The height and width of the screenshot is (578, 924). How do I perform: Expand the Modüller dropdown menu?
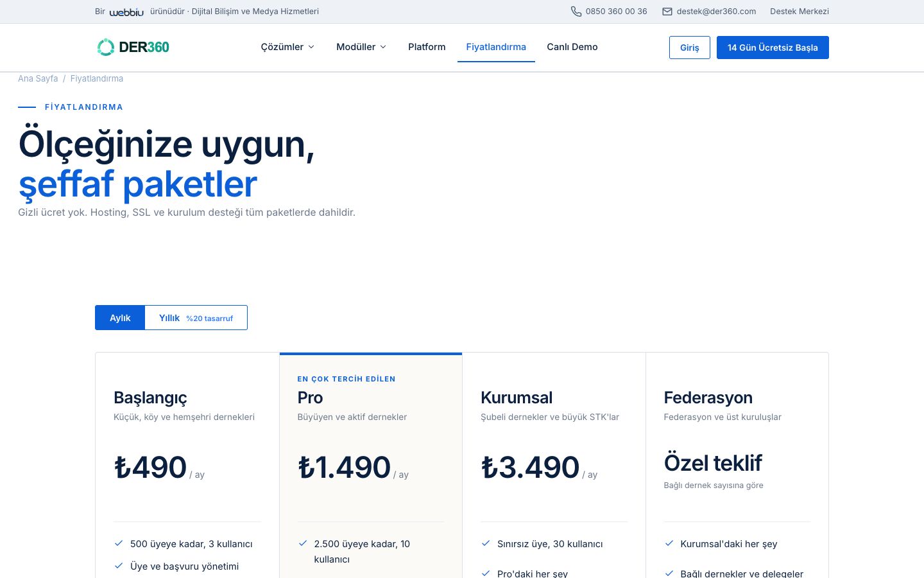[361, 47]
